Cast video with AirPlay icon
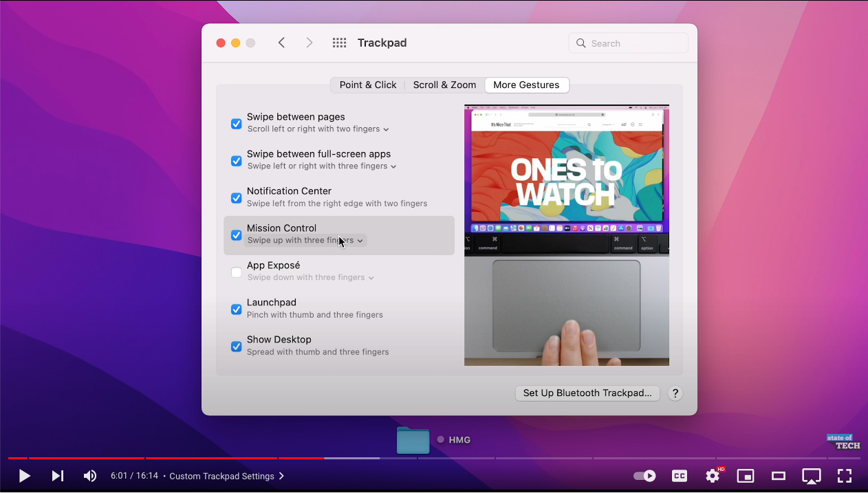868x493 pixels. pyautogui.click(x=812, y=476)
